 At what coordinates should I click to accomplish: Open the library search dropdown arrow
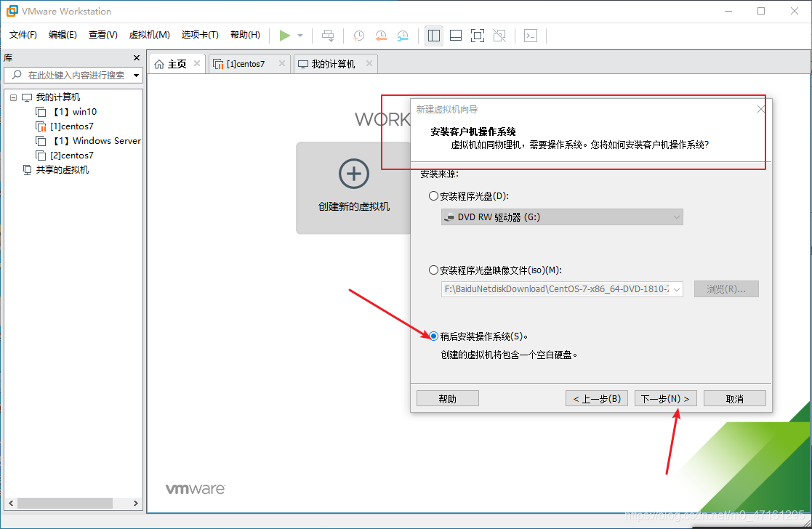(x=136, y=76)
